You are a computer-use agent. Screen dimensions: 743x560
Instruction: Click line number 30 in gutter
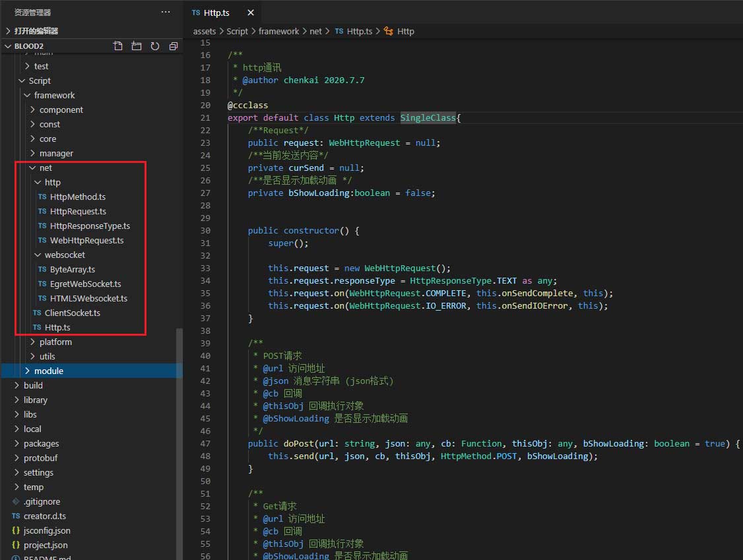point(205,231)
